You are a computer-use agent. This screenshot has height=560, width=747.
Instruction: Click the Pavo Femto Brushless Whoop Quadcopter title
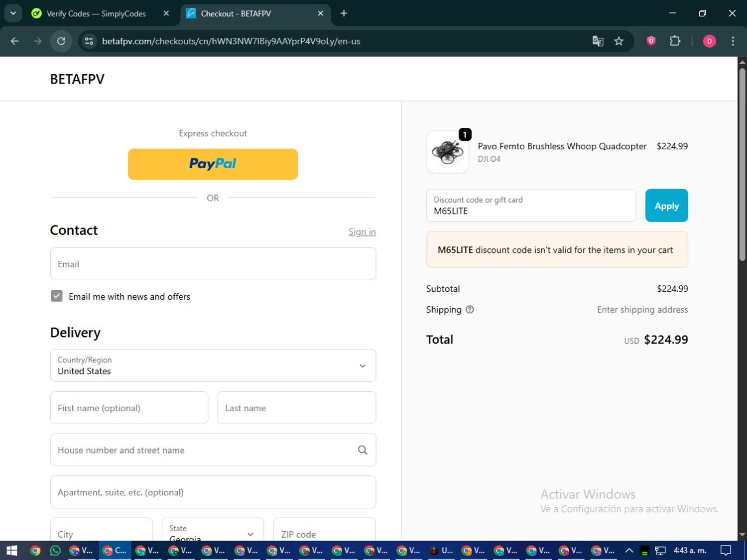(x=562, y=146)
